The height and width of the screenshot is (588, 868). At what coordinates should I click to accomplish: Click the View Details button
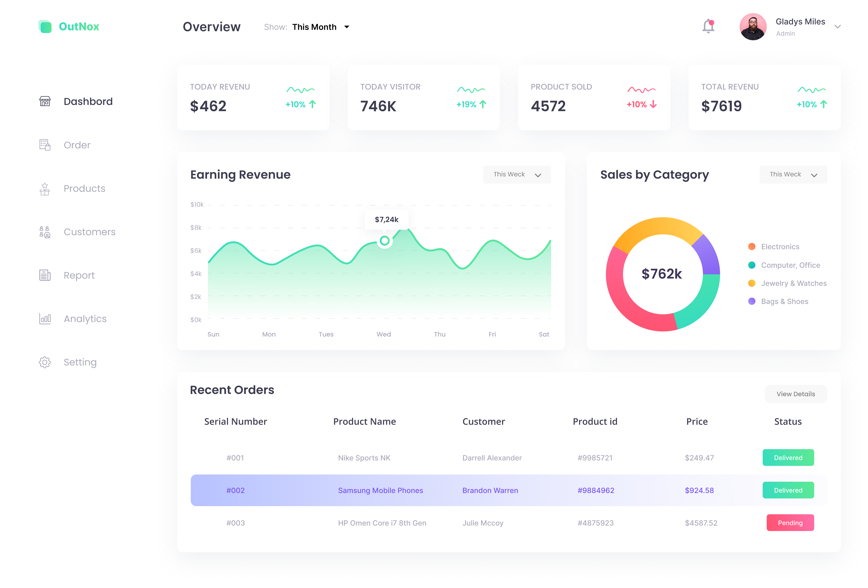point(795,394)
